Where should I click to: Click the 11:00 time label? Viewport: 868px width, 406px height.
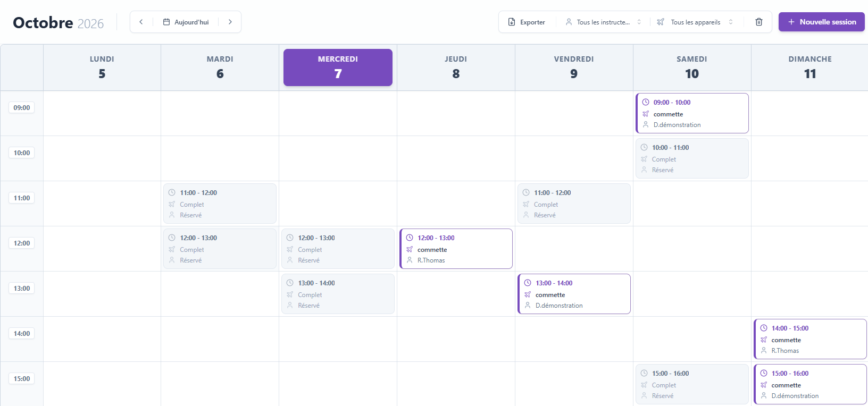pyautogui.click(x=22, y=198)
